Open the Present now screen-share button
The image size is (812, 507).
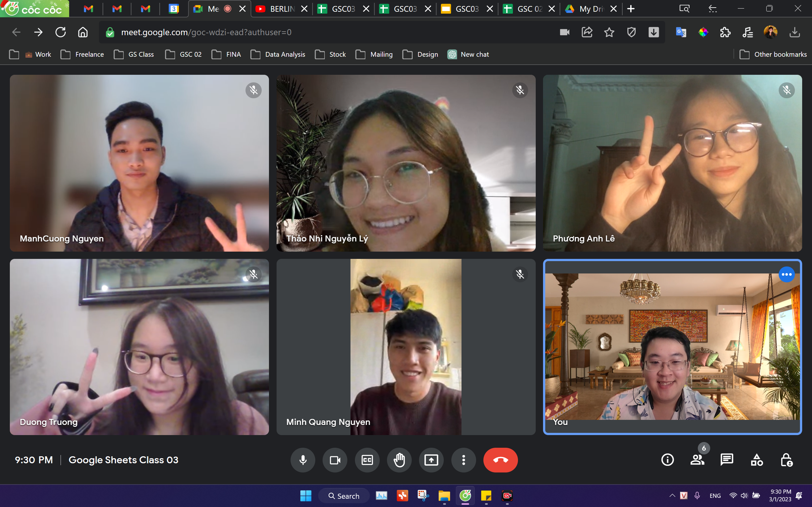point(431,460)
